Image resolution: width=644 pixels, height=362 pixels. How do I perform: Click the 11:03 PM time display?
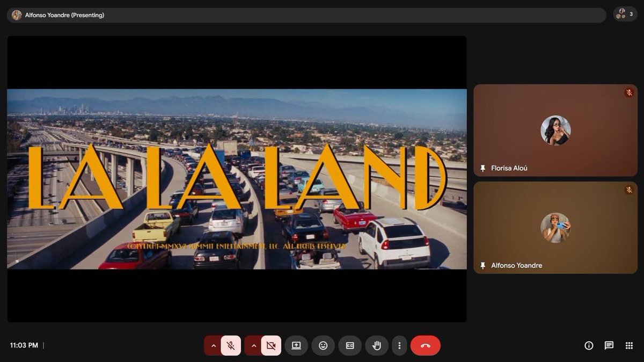click(x=24, y=345)
